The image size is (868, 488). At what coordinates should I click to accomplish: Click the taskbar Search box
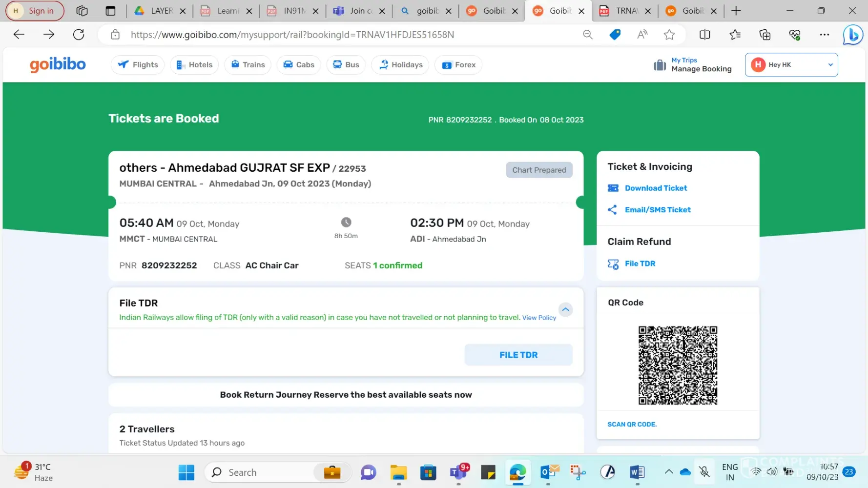[278, 472]
